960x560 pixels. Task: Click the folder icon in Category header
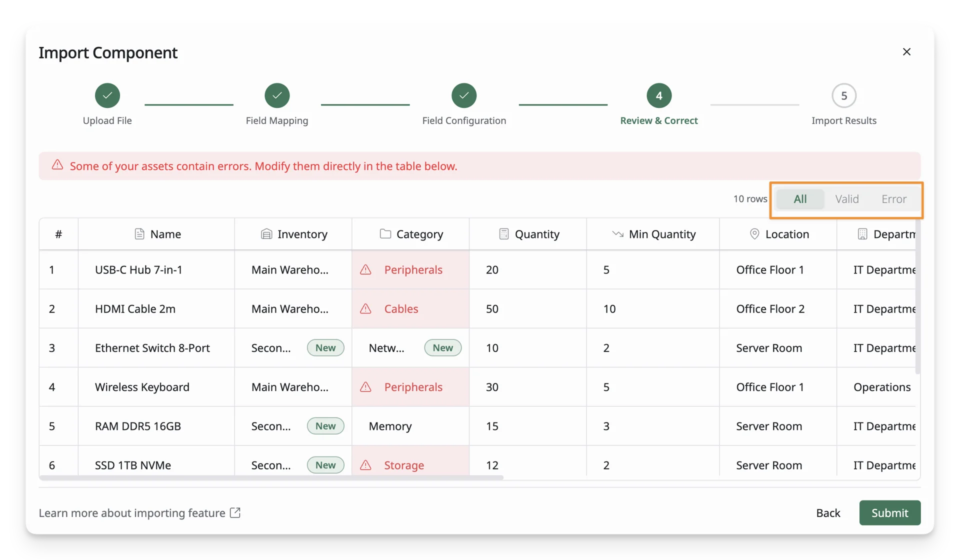[385, 233]
